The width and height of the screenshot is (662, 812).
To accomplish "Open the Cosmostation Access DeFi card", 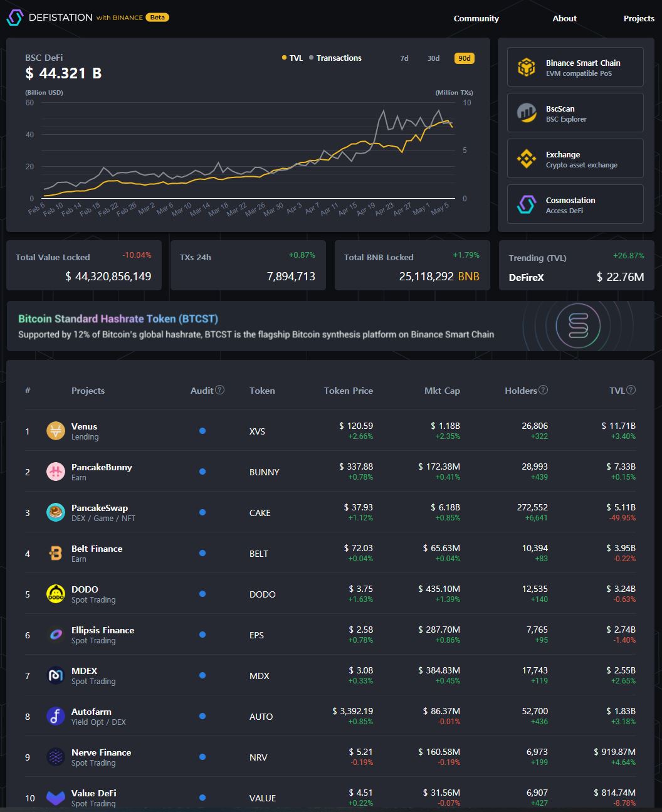I will click(575, 204).
